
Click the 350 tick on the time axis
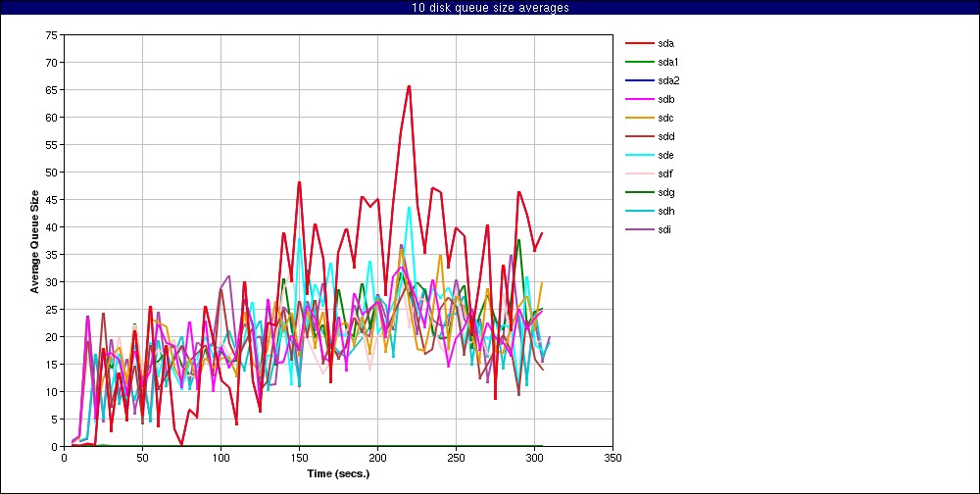[x=613, y=457]
